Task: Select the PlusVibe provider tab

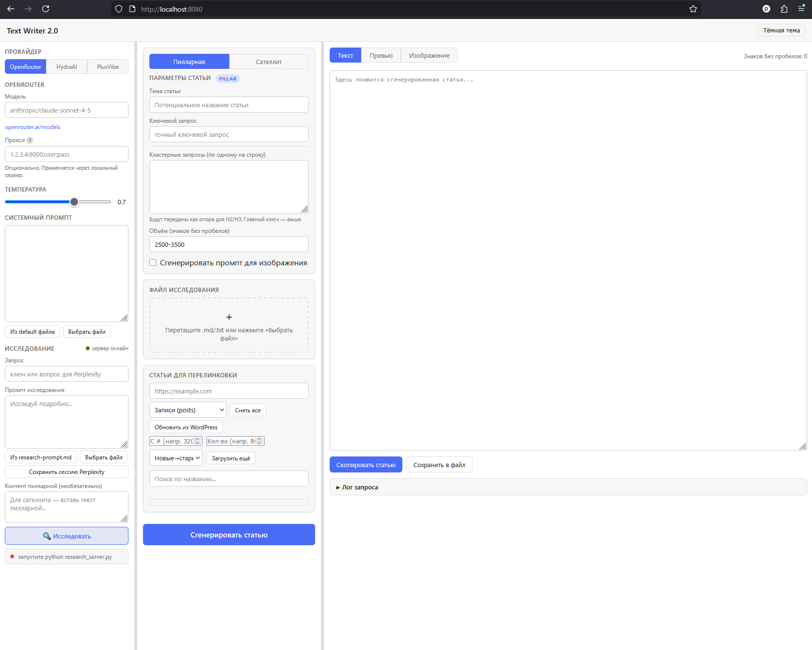Action: click(x=108, y=66)
